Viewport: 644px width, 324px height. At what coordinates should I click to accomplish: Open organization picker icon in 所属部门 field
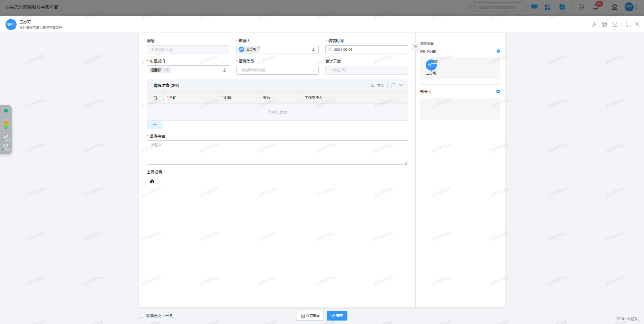click(224, 70)
